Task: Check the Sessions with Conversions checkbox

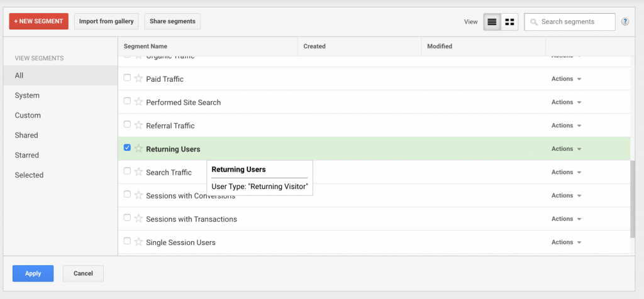Action: tap(127, 194)
